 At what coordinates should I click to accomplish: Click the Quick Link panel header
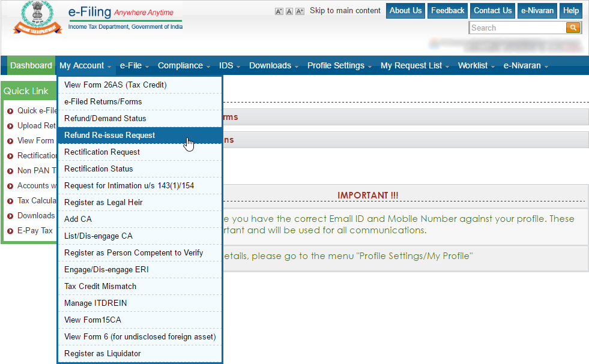pyautogui.click(x=29, y=91)
